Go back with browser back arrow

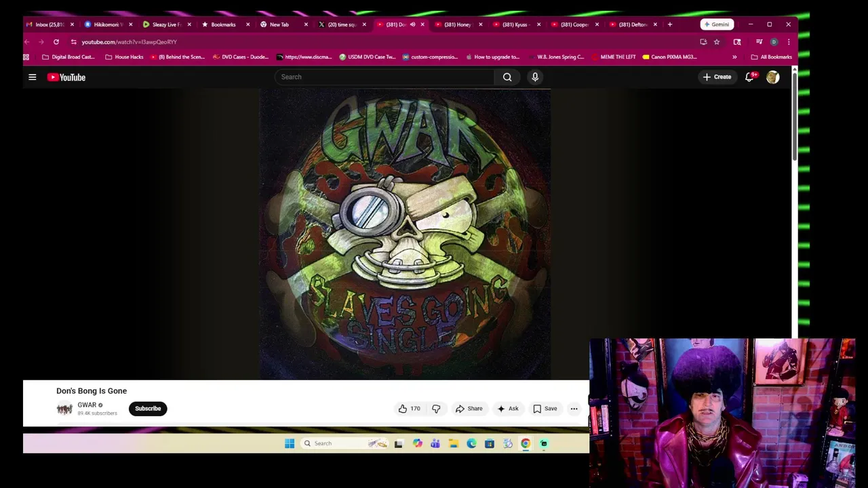(27, 42)
